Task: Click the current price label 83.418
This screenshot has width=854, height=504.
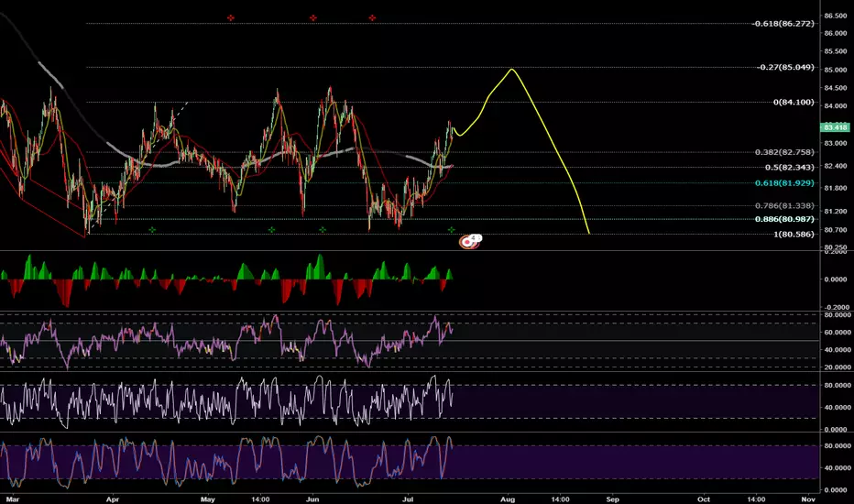Action: click(x=835, y=127)
